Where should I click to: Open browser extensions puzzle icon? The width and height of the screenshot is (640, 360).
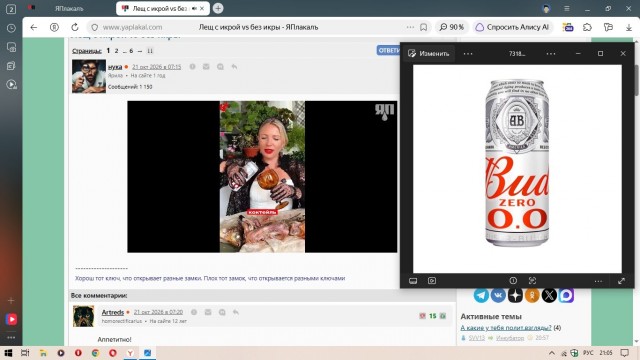(x=587, y=27)
